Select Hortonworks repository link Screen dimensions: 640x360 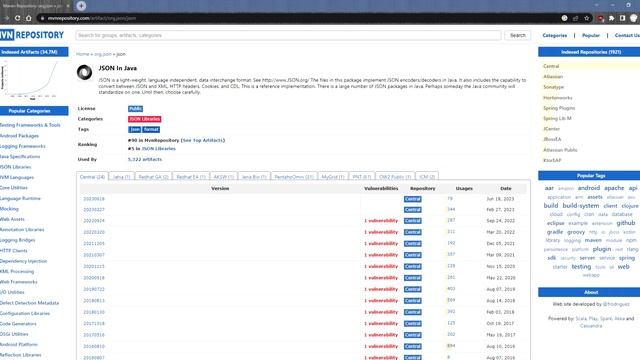[x=558, y=98]
